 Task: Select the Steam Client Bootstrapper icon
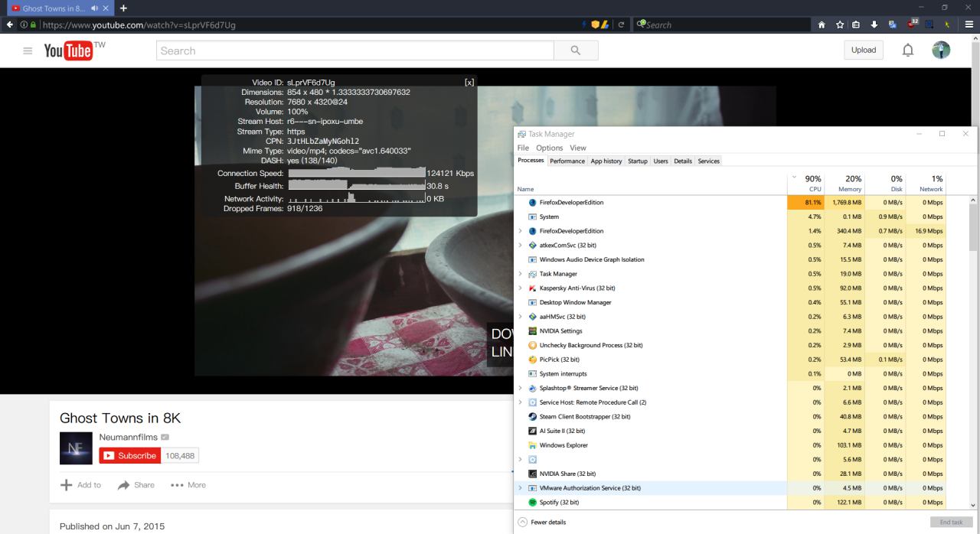pos(533,417)
